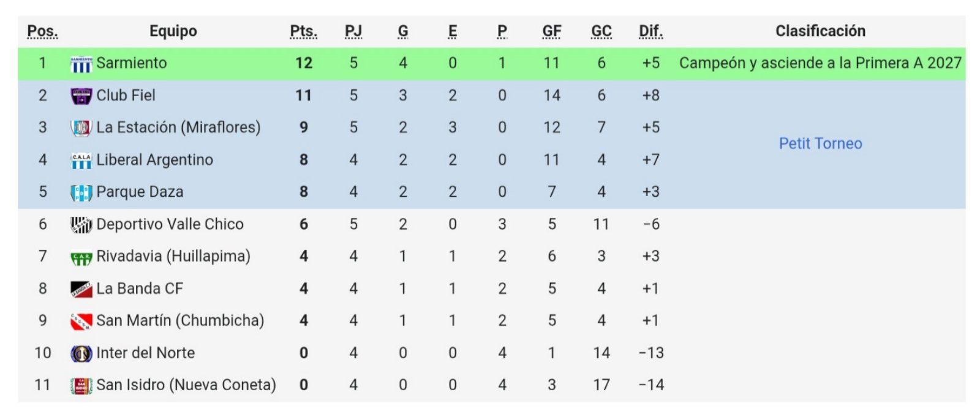Image resolution: width=980 pixels, height=411 pixels.
Task: Click the PJ column header abbreviation
Action: tap(353, 31)
